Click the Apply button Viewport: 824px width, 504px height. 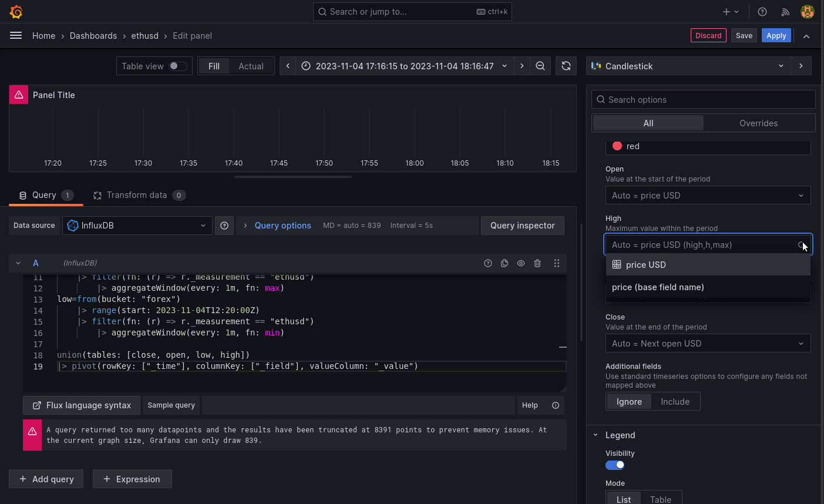(x=776, y=36)
